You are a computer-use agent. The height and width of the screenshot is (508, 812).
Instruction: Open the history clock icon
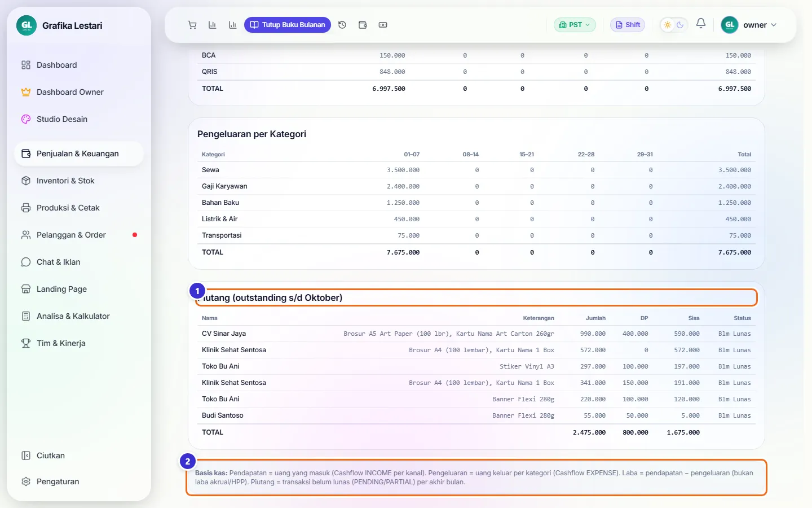tap(342, 25)
